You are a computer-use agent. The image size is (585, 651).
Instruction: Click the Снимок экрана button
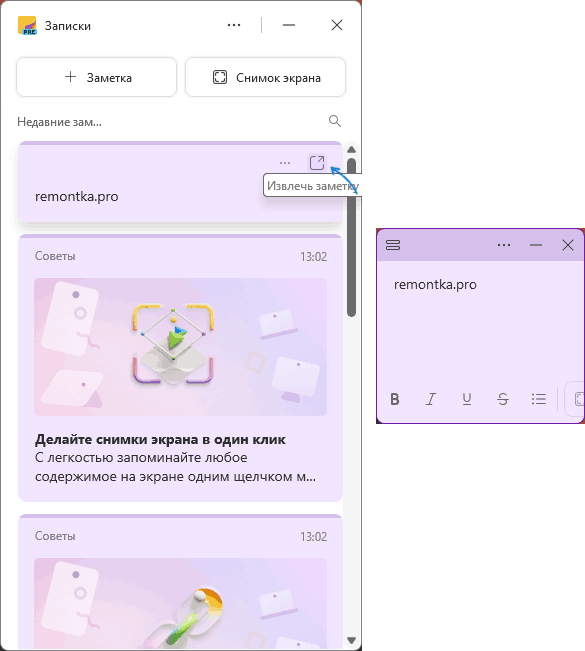point(265,77)
